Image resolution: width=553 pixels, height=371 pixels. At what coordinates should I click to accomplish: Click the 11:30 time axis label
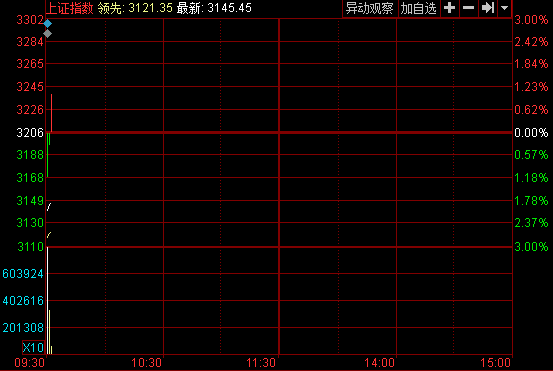(261, 363)
